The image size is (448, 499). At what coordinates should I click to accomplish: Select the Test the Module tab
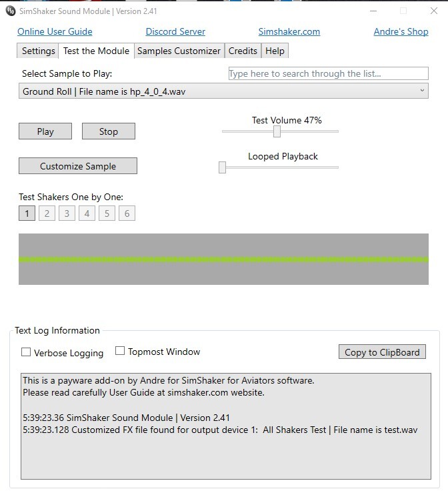[x=96, y=51]
